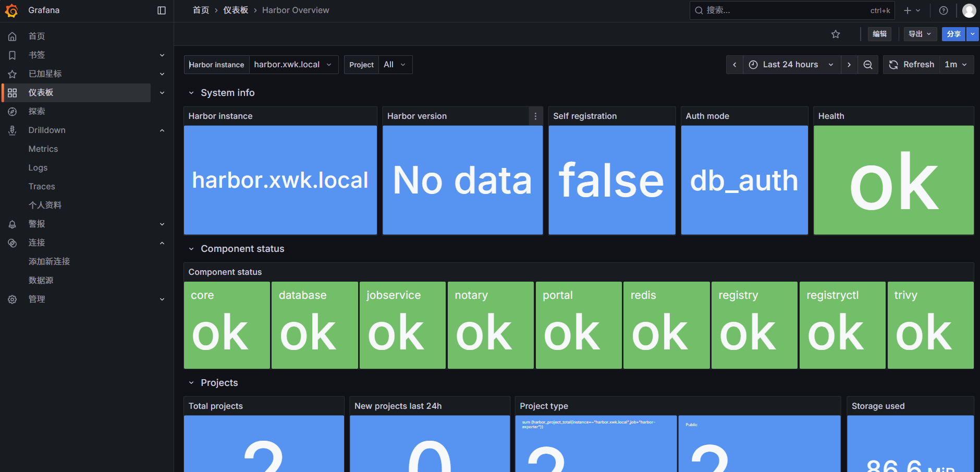Open Harbor version panel three-dot menu
The height and width of the screenshot is (472, 980).
coord(535,116)
